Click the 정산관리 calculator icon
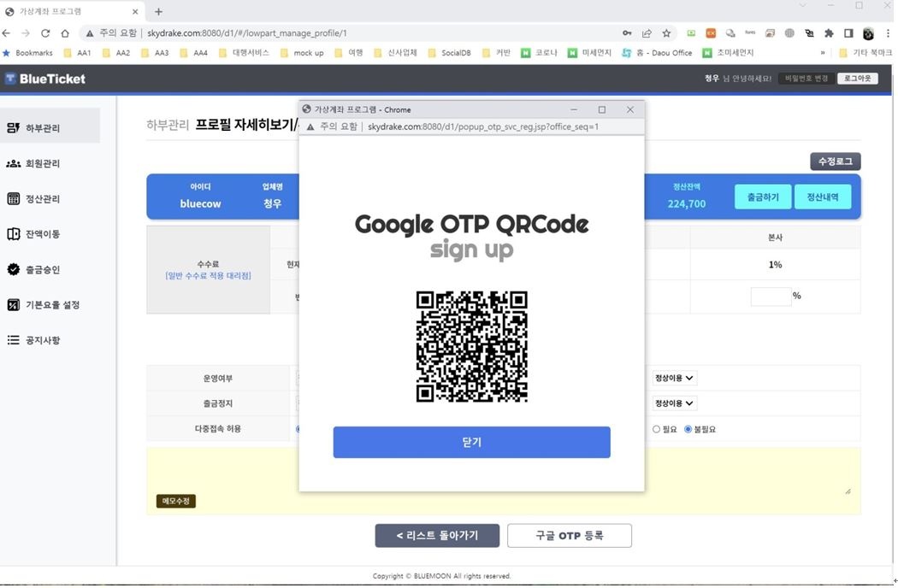898x588 pixels. click(x=13, y=198)
